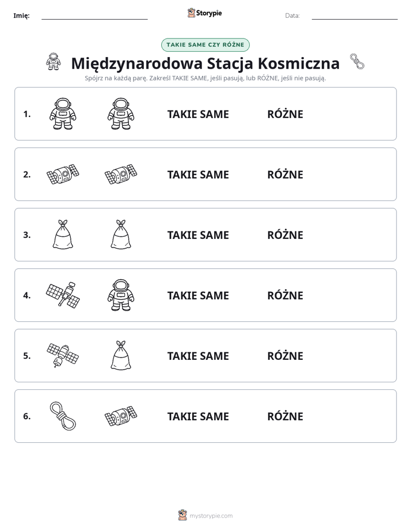This screenshot has height=532, width=411.
Task: Click the solar panel satellite in row 4
Action: [63, 295]
